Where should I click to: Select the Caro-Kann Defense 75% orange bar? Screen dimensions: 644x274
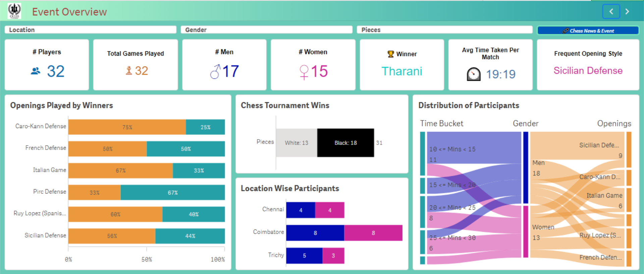tap(127, 127)
